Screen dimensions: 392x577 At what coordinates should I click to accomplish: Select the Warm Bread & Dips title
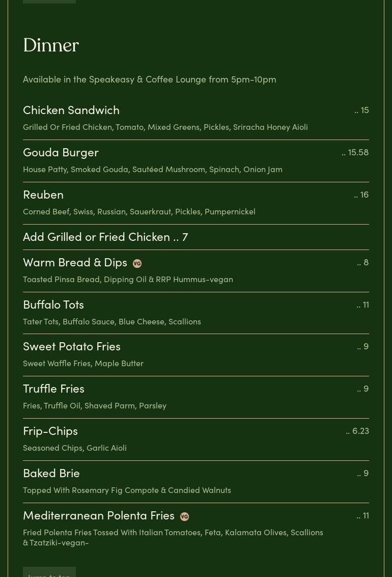75,262
